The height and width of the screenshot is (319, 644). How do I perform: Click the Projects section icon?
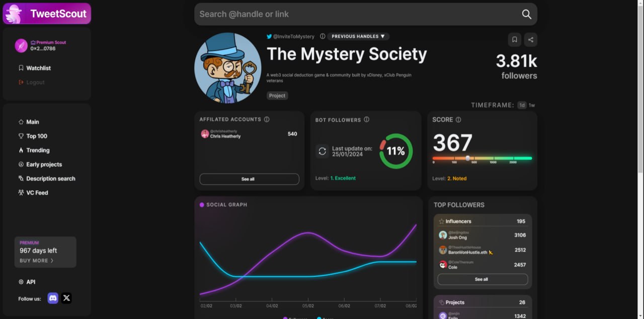point(441,302)
